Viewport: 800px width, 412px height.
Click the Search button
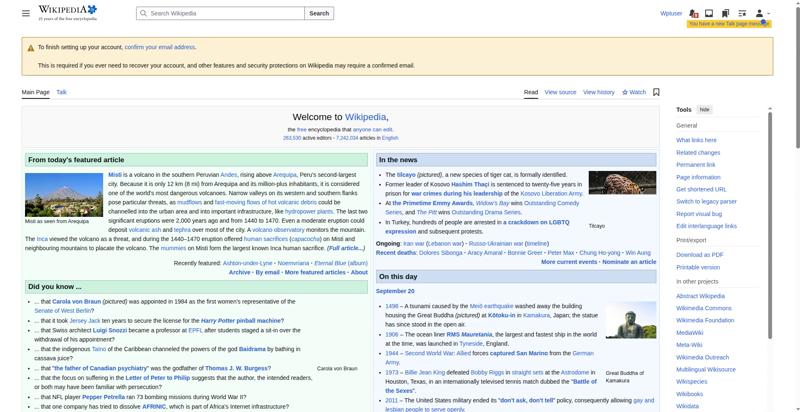pyautogui.click(x=319, y=13)
